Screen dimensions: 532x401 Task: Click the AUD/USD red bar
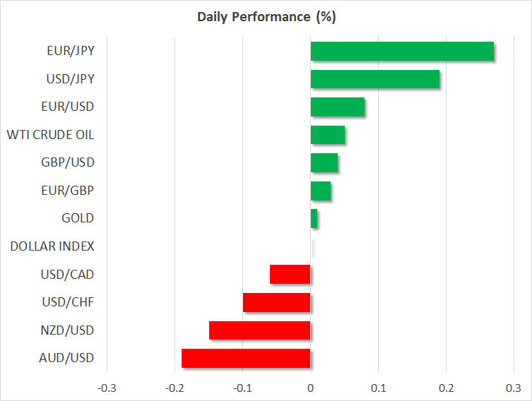tap(246, 358)
